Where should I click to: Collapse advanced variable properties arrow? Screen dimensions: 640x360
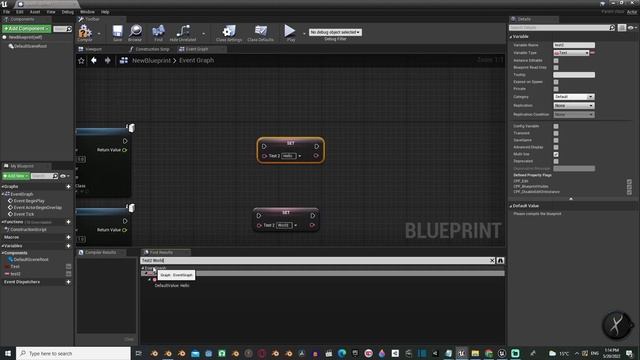[571, 199]
